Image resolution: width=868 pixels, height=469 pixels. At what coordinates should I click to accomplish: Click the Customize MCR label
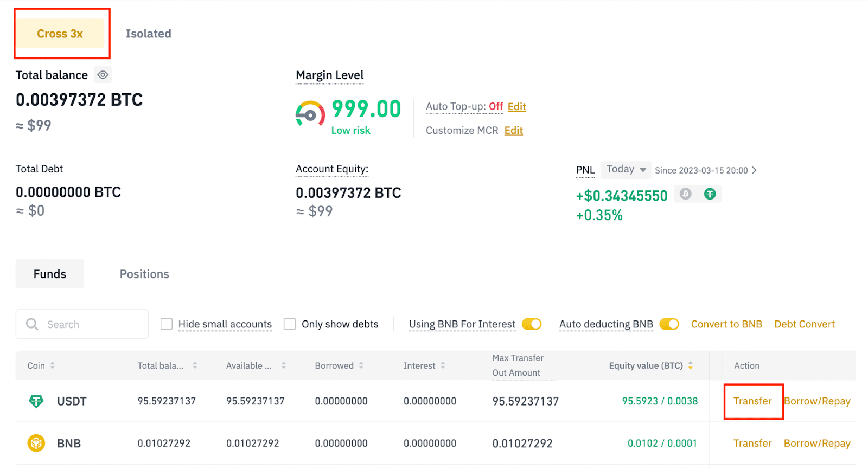pyautogui.click(x=462, y=131)
